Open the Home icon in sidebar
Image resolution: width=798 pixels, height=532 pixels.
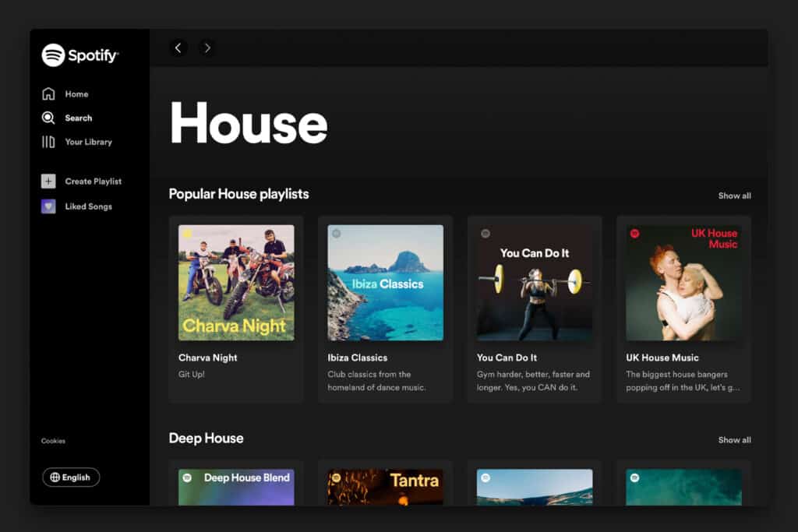48,93
